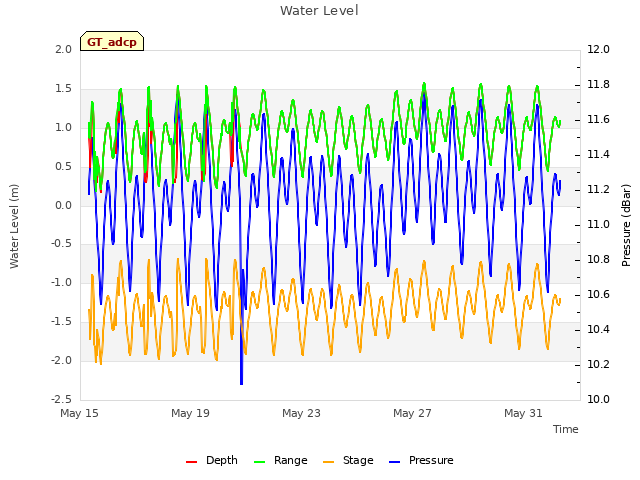Click the -2.5 left axis value
The width and height of the screenshot is (640, 480).
[x=62, y=399]
